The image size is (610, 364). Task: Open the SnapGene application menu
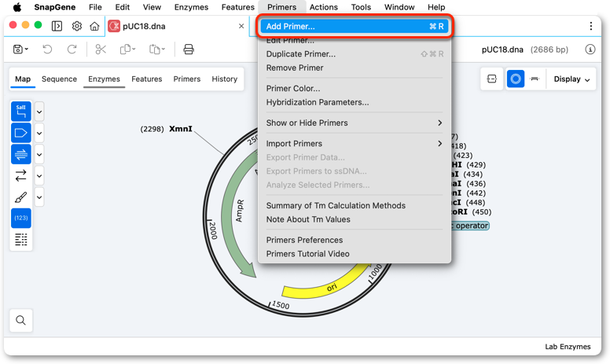54,7
